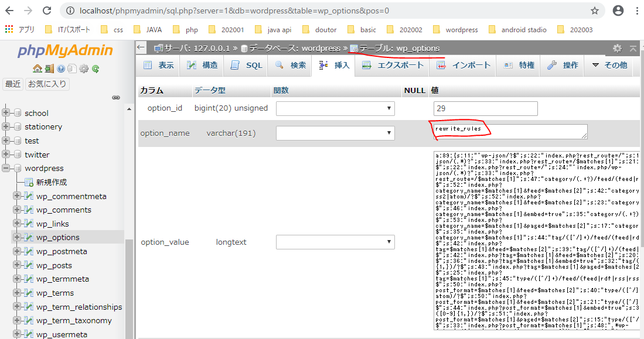The image size is (644, 339).
Task: Expand the wp_comments table node
Action: (x=17, y=209)
